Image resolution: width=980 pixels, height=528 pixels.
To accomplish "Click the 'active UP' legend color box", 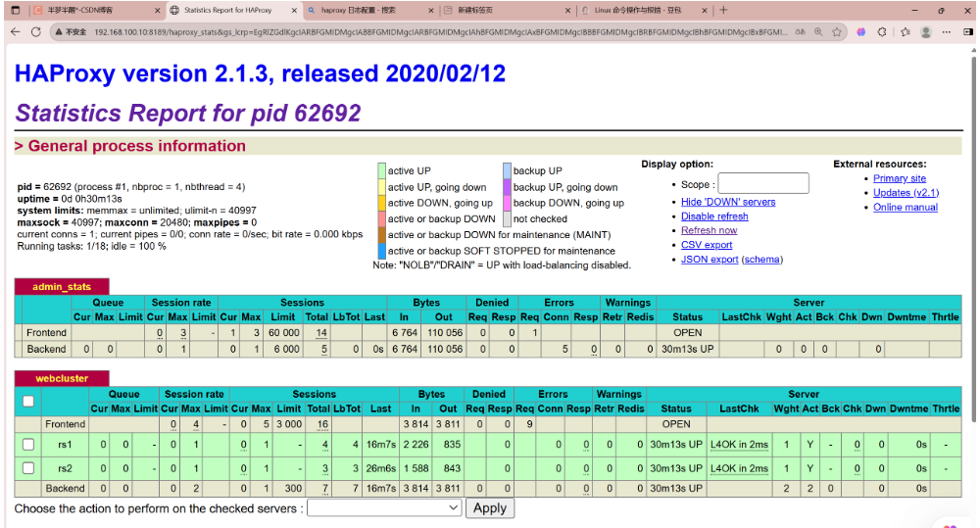I will (382, 170).
